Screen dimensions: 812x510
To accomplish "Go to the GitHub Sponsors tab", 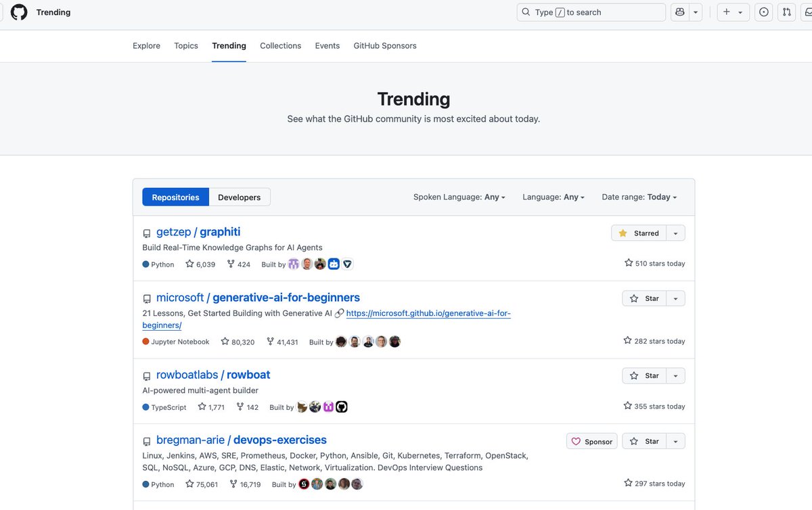I will (385, 46).
